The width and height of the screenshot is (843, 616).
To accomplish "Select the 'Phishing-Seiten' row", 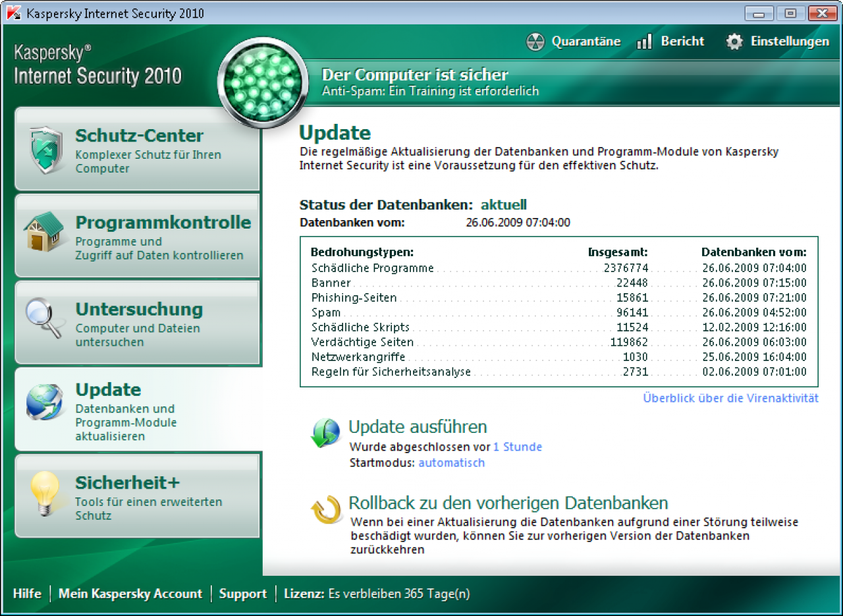I will pyautogui.click(x=558, y=298).
